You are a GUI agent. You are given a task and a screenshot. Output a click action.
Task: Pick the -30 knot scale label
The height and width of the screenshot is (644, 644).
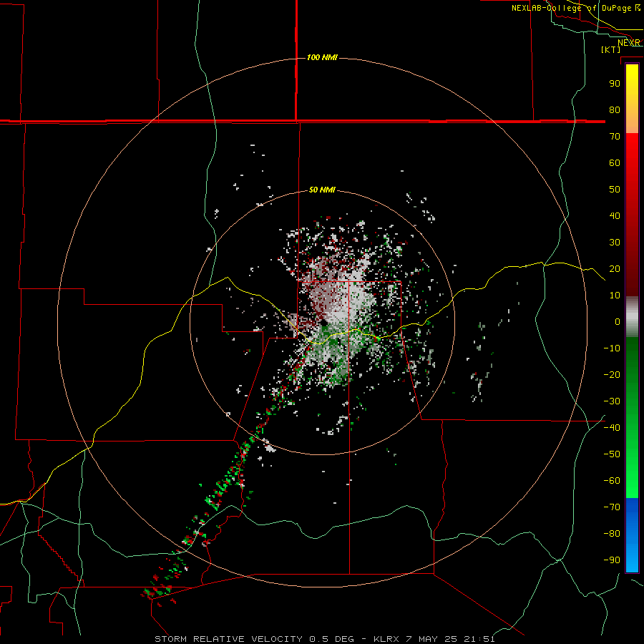612,401
